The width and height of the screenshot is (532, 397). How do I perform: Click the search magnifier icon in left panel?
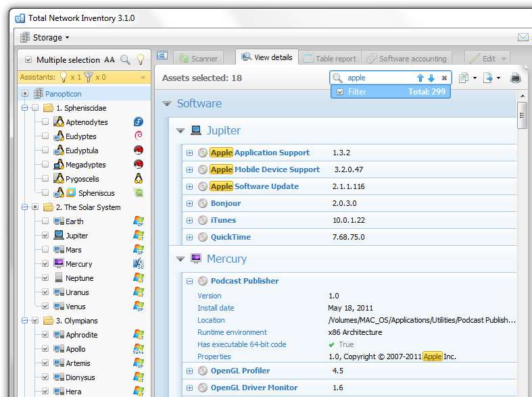(x=125, y=60)
